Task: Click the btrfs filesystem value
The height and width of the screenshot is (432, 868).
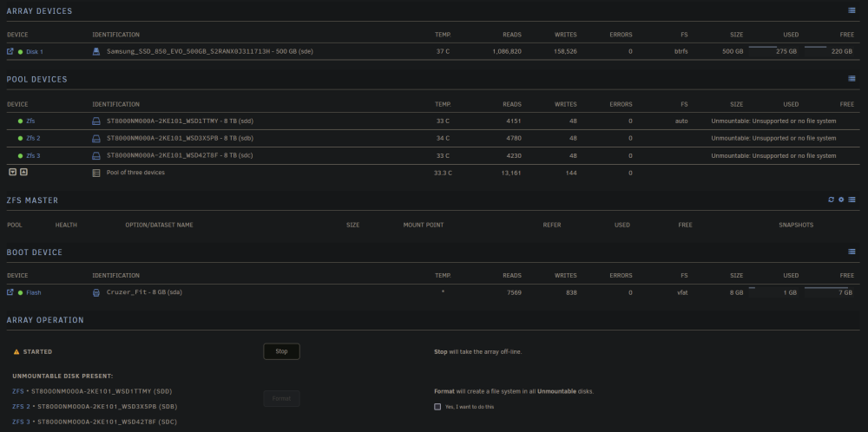Action: point(681,51)
